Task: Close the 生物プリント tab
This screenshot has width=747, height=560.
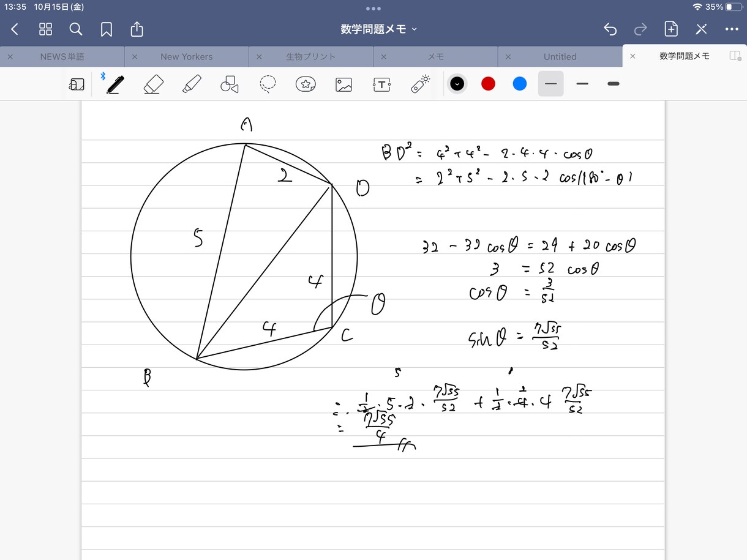Action: pyautogui.click(x=259, y=56)
